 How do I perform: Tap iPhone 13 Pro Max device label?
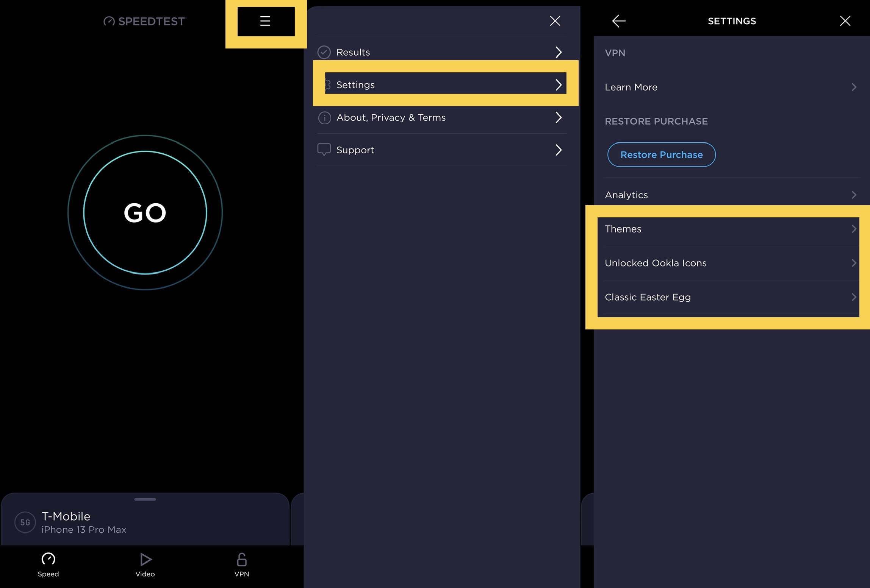coord(84,530)
